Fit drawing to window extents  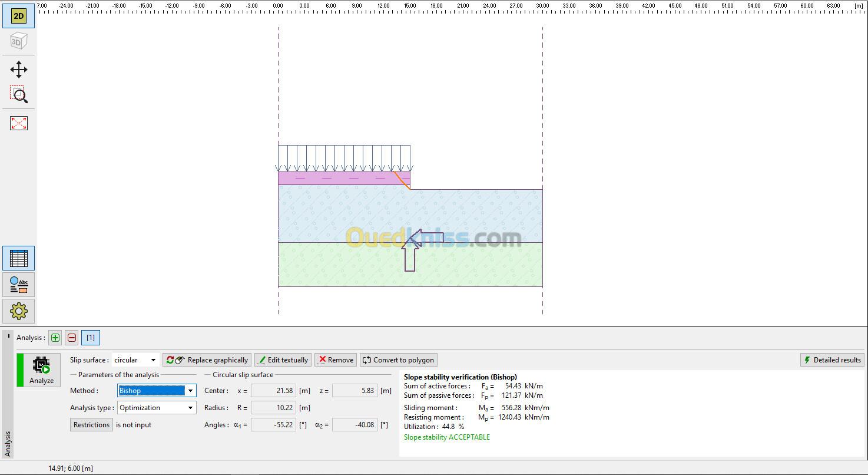18,123
